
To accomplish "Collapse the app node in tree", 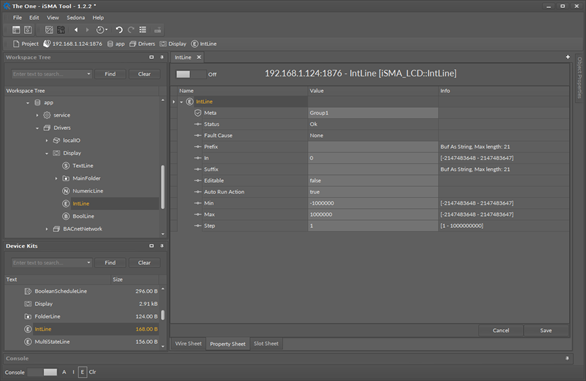I will pyautogui.click(x=28, y=102).
